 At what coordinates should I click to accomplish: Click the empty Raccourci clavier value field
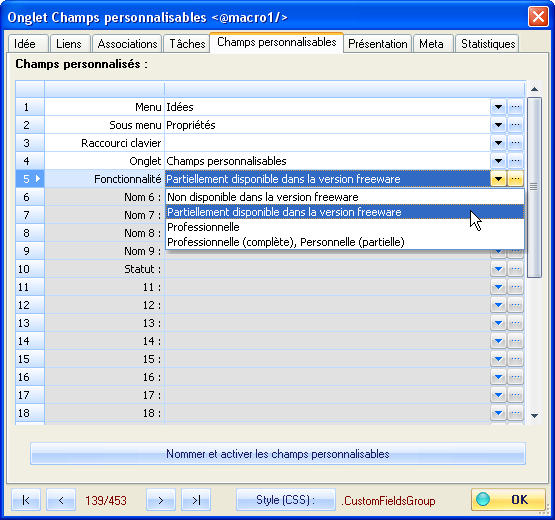327,143
